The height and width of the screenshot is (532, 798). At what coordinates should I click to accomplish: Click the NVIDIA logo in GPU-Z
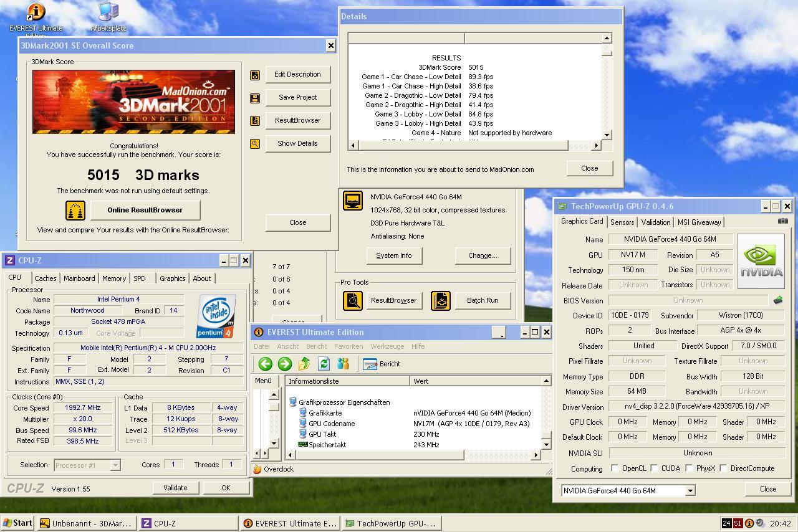(761, 262)
